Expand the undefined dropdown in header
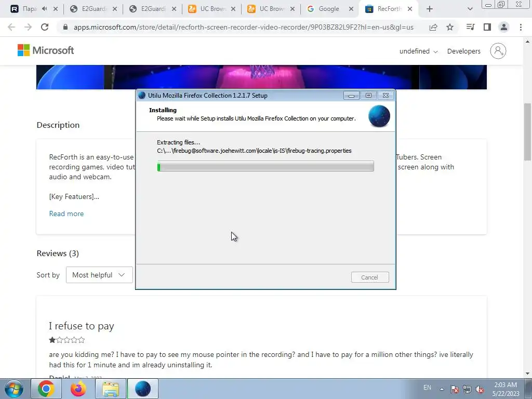Screen dimensions: 532x399 click(418, 51)
